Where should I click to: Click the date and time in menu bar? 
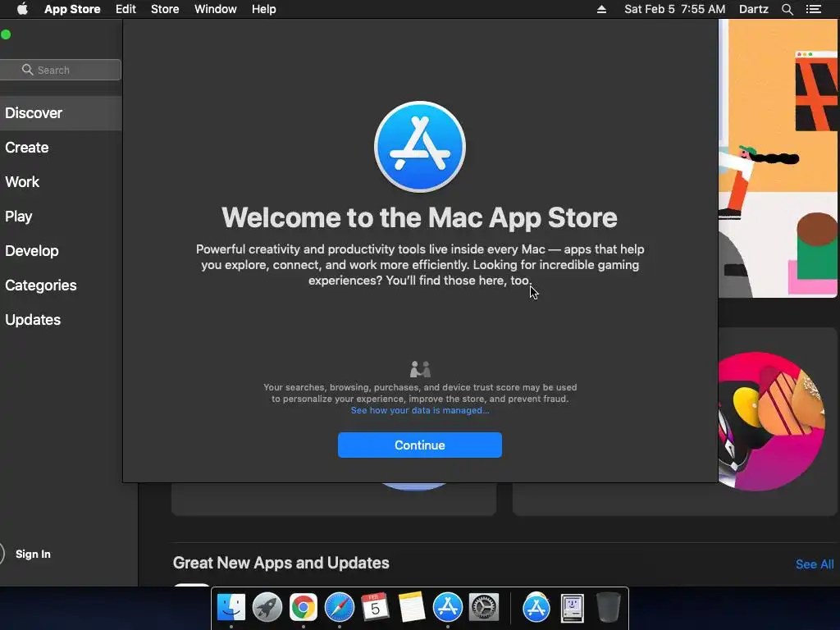(674, 9)
